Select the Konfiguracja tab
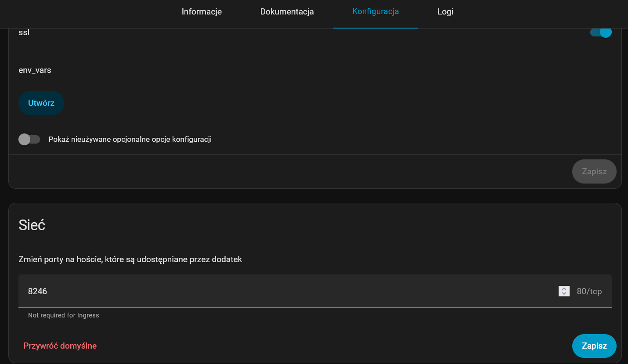This screenshot has height=364, width=628. pos(375,12)
